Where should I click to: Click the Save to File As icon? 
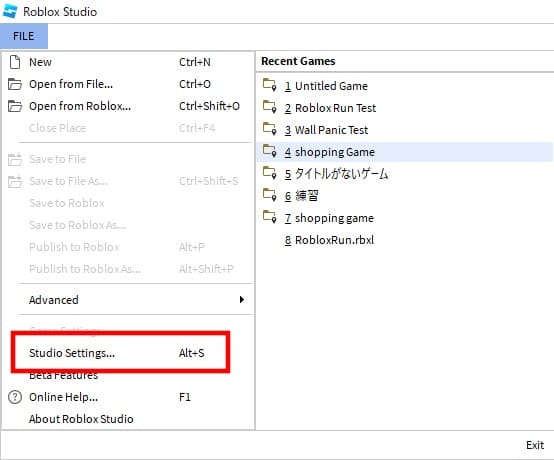coord(15,181)
